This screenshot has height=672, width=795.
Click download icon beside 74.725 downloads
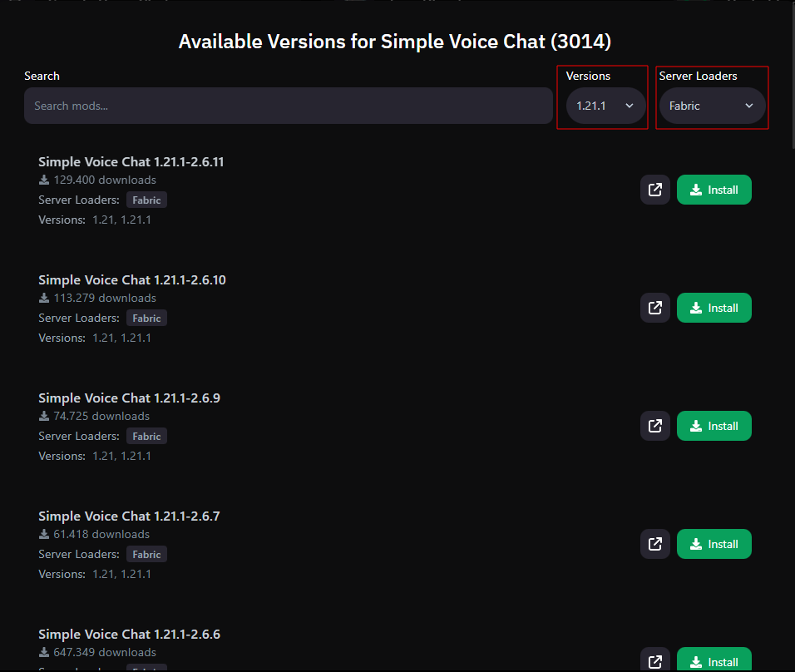point(43,416)
